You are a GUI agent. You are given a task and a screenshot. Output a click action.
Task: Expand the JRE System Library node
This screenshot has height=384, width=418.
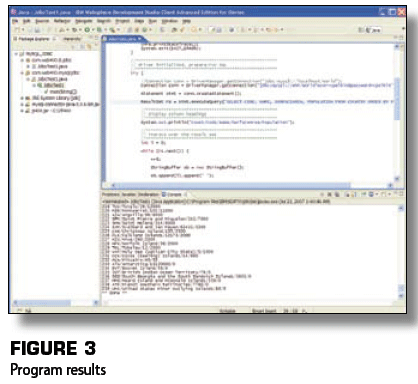(22, 98)
